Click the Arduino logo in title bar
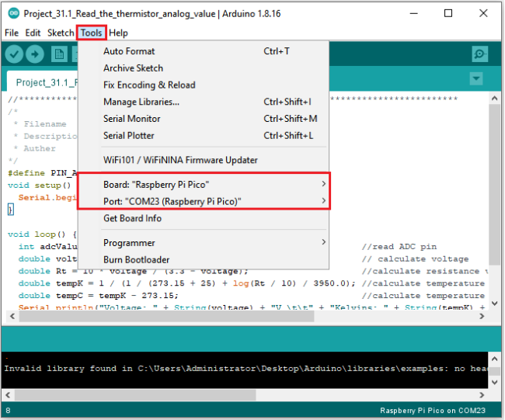The width and height of the screenshot is (505, 420). (x=13, y=13)
